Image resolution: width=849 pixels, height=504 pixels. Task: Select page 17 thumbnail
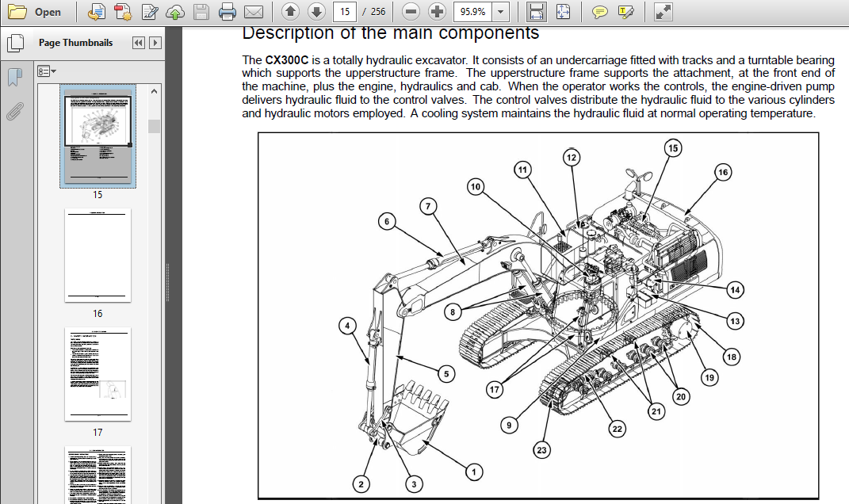[x=98, y=374]
